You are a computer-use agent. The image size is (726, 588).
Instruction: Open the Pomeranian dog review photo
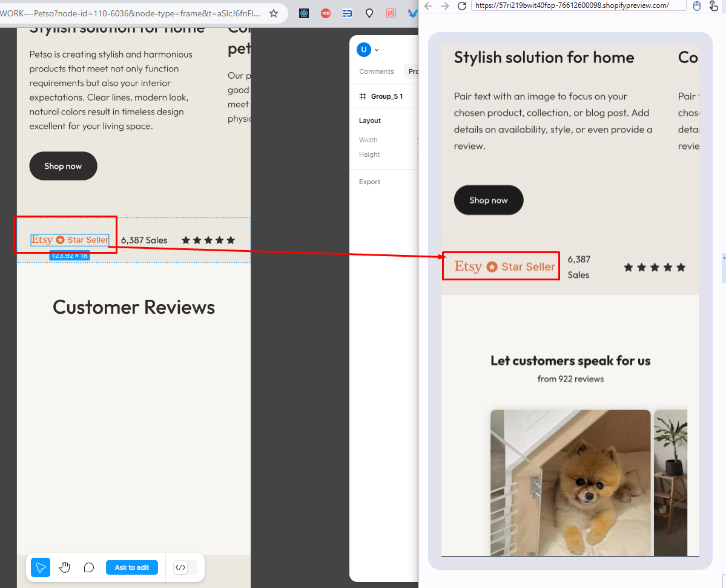tap(570, 483)
